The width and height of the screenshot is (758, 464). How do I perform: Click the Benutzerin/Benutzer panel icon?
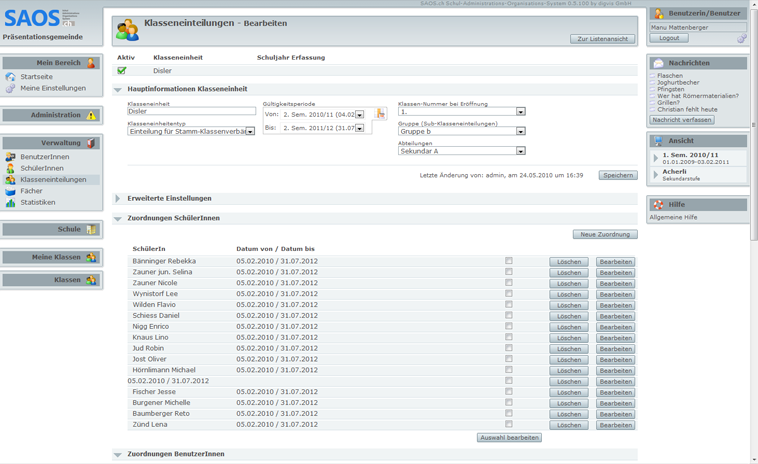(658, 14)
